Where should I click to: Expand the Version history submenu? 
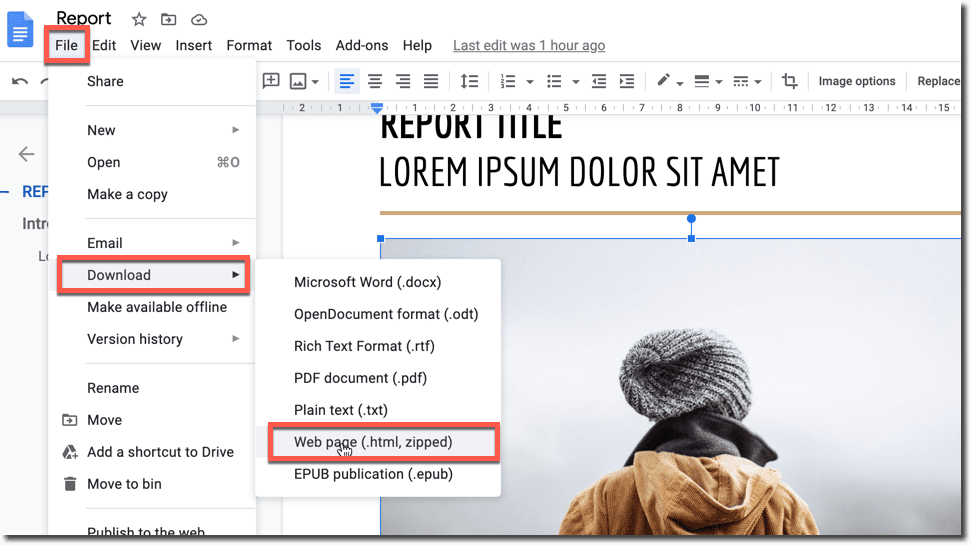pyautogui.click(x=236, y=339)
